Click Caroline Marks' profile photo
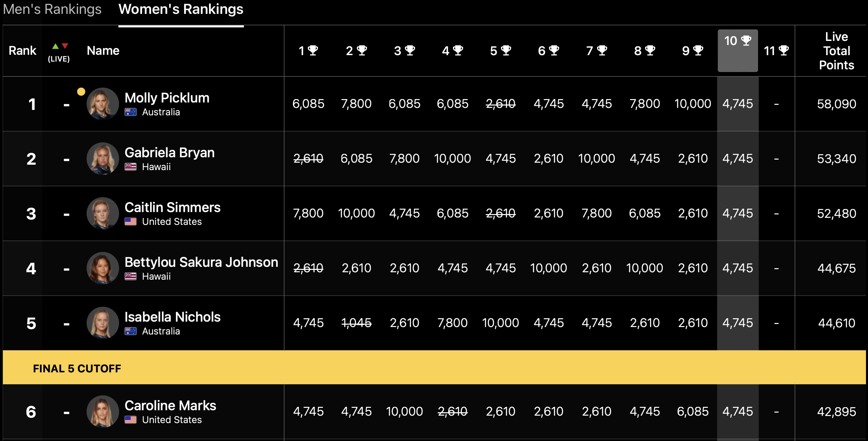This screenshot has height=441, width=868. click(x=102, y=411)
